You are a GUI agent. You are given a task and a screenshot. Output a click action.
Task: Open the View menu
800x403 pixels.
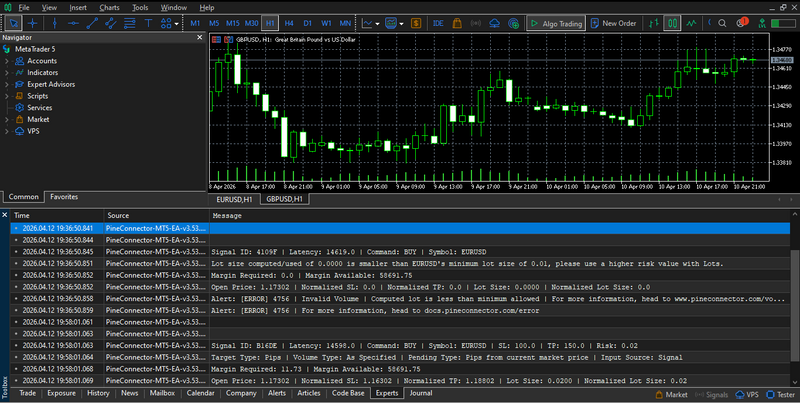pyautogui.click(x=49, y=8)
